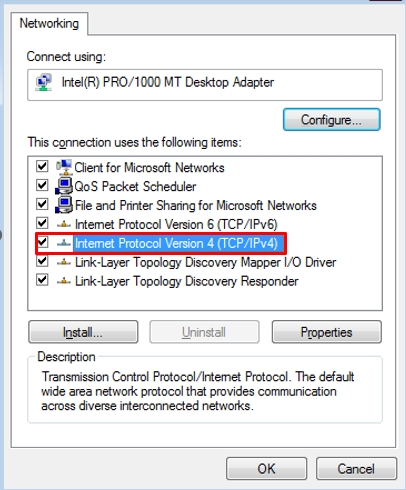The image size is (406, 490).
Task: Click the Install button
Action: point(83,332)
